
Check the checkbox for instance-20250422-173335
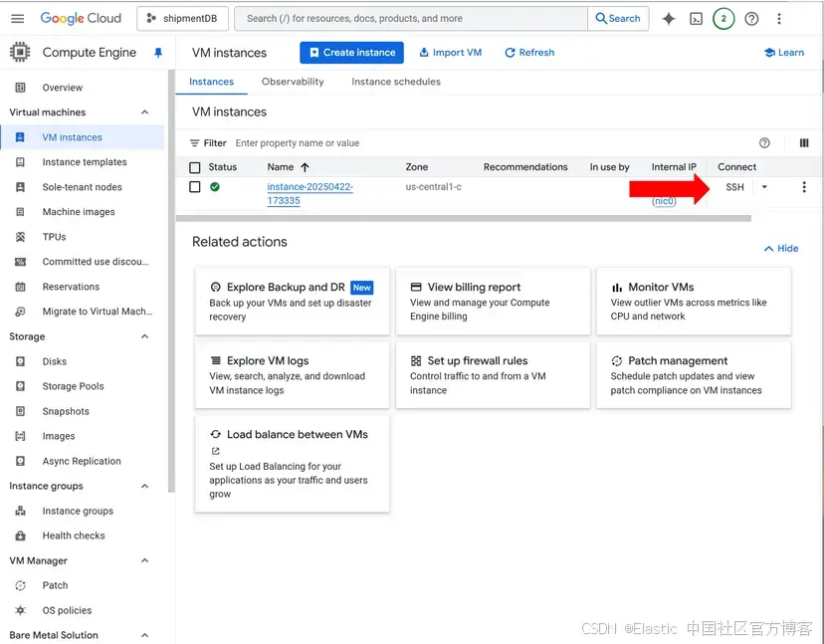(x=194, y=186)
